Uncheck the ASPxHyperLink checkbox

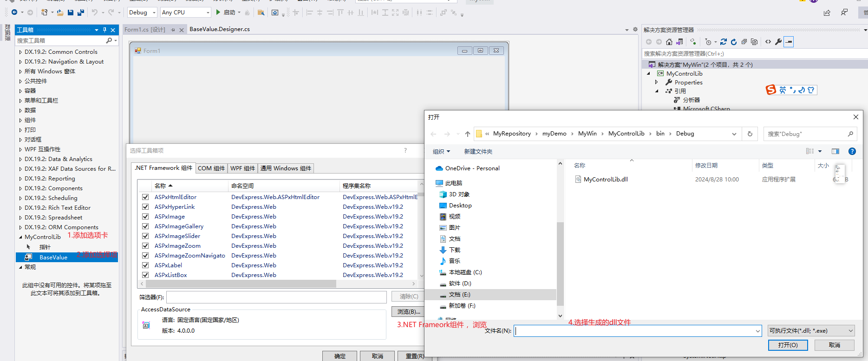(x=145, y=206)
